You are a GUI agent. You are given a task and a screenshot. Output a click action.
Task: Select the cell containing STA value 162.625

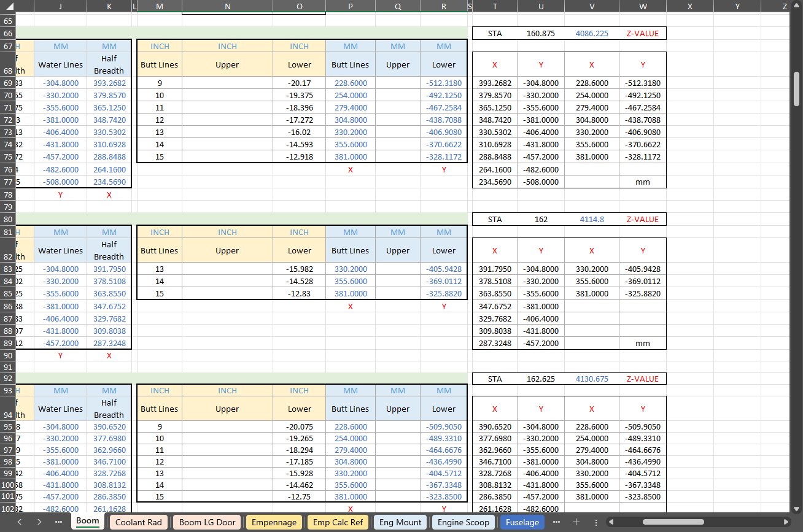click(541, 379)
